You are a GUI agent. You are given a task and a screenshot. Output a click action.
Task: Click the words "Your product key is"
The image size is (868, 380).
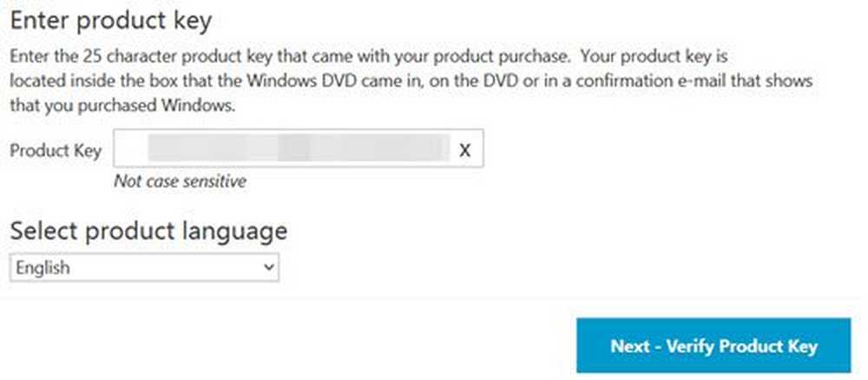click(x=658, y=57)
